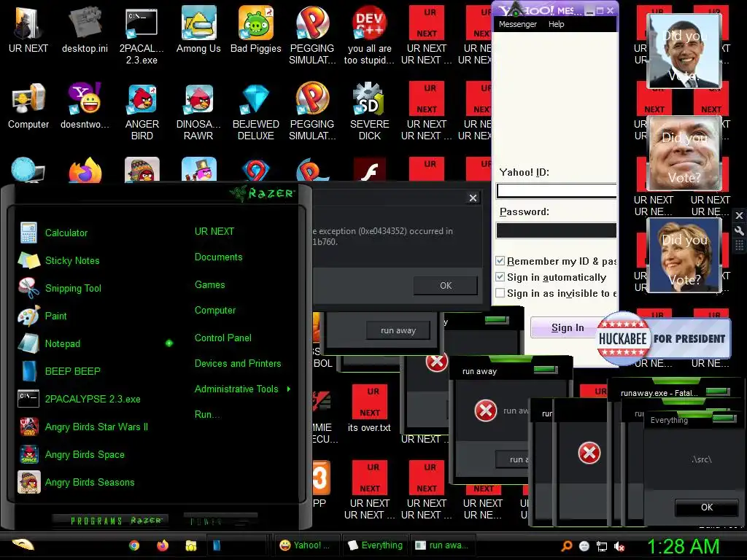Open Documents in Start menu
This screenshot has width=747, height=560.
pyautogui.click(x=219, y=257)
